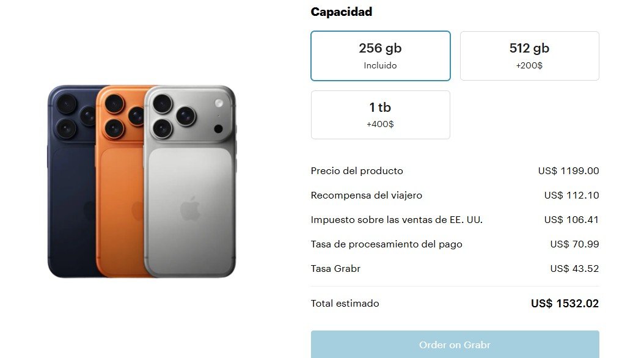Click the Incluido label inside 256 gb card
This screenshot has width=644, height=358.
(380, 65)
